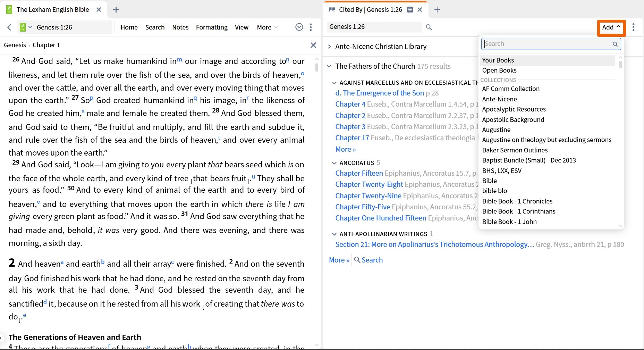Collapse The Fathers of the Church section
Image resolution: width=644 pixels, height=350 pixels.
click(x=329, y=66)
